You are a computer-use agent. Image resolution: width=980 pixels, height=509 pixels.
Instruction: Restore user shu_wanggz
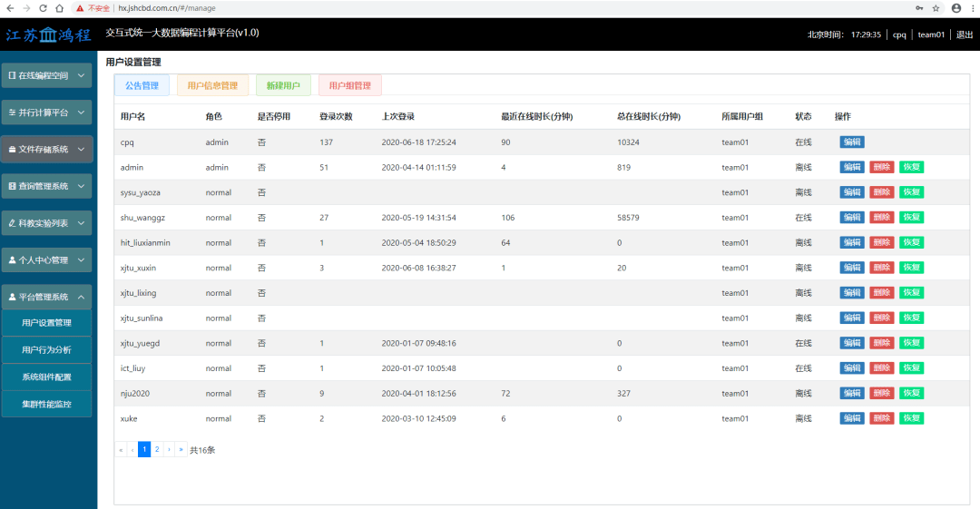point(911,217)
